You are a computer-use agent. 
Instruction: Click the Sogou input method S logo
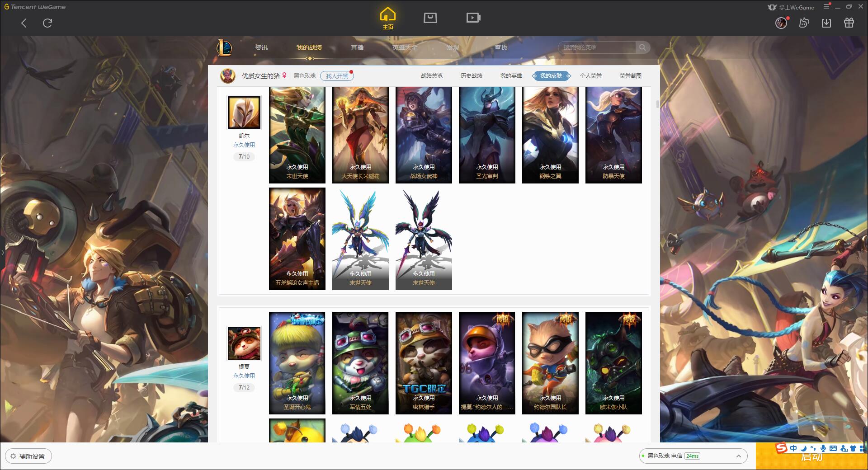pos(781,448)
